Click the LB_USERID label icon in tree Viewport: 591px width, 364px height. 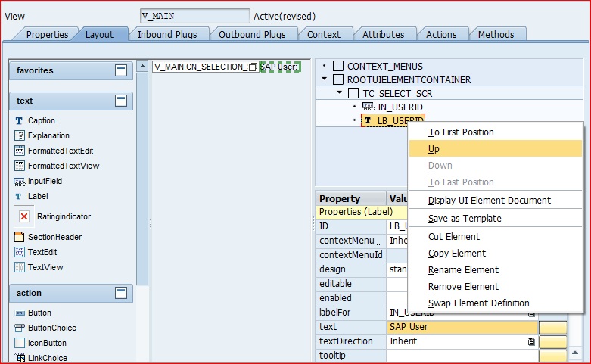point(368,120)
